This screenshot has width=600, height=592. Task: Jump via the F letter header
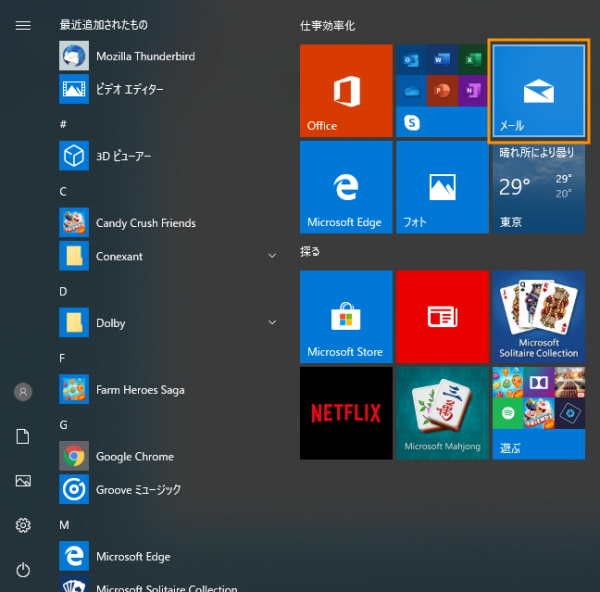point(62,358)
